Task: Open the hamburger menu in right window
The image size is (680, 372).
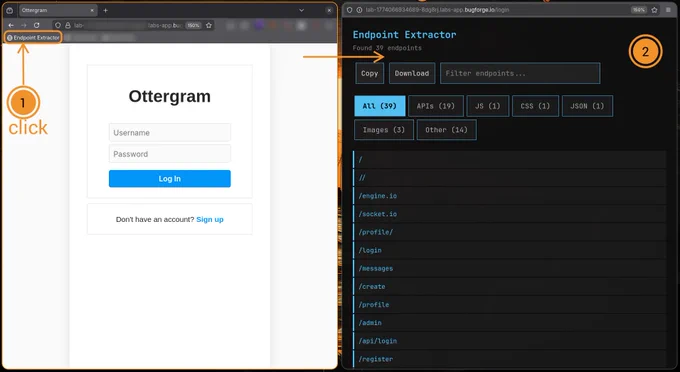Action: coord(668,10)
